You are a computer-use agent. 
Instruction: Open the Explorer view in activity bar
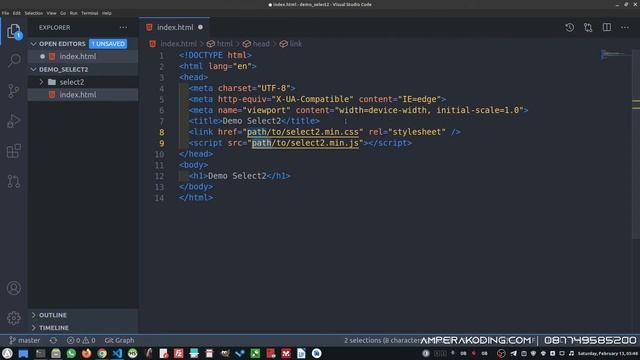13,31
